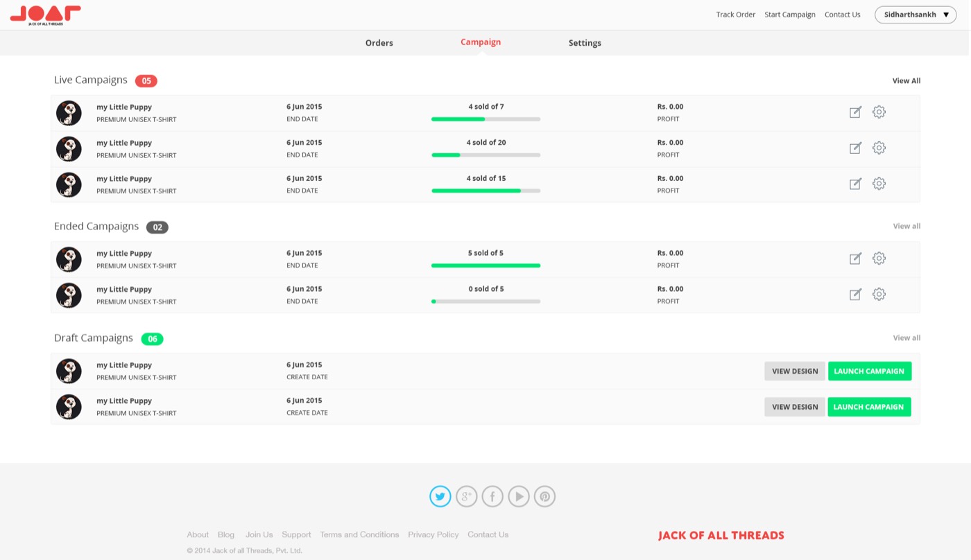The image size is (971, 560).
Task: Click the Live Campaigns count badge 05
Action: click(x=146, y=81)
